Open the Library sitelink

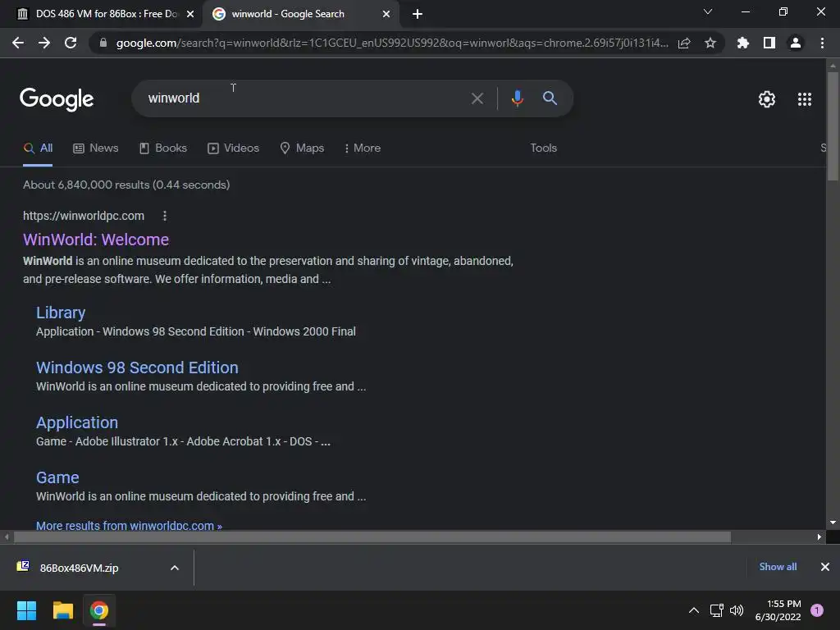pos(61,313)
